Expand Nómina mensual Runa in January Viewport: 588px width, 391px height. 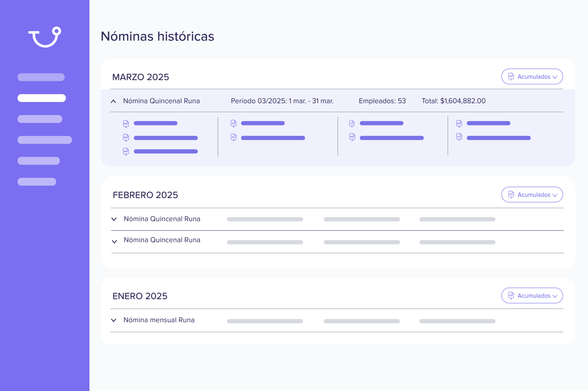(114, 320)
